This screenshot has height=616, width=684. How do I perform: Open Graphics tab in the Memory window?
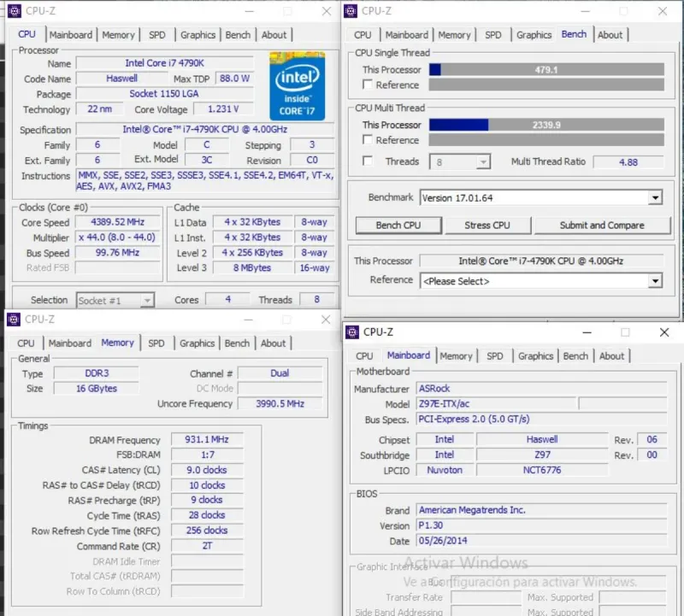(x=198, y=343)
